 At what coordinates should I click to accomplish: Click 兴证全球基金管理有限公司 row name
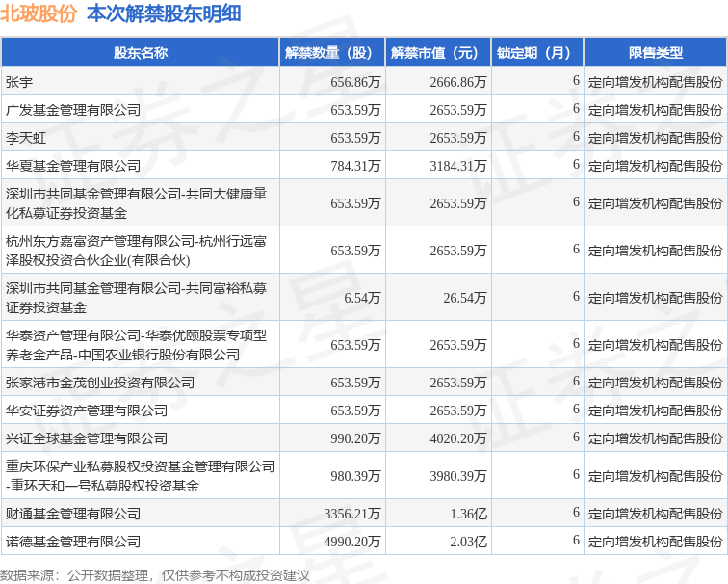click(87, 438)
